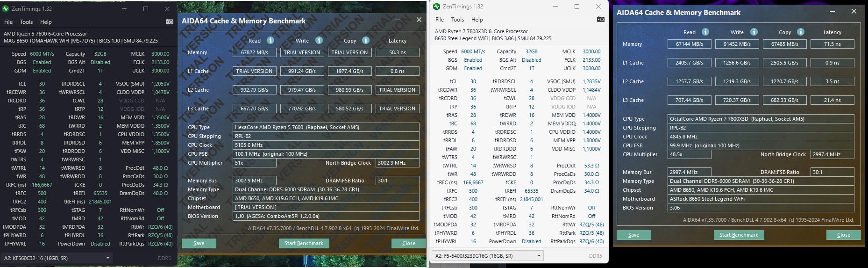Open Help menu in left ZenTimings window
This screenshot has height=268, width=868.
tap(46, 22)
